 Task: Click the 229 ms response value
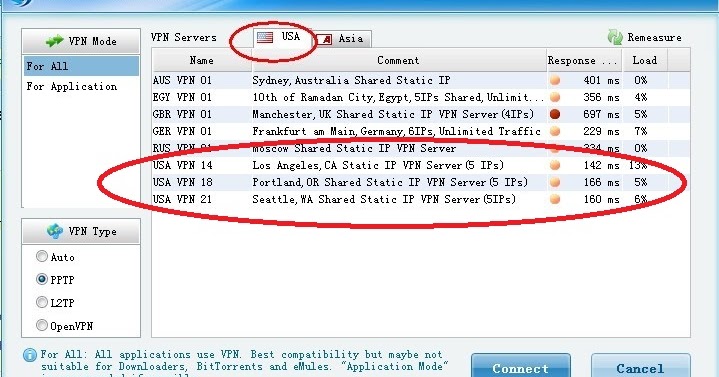(601, 131)
